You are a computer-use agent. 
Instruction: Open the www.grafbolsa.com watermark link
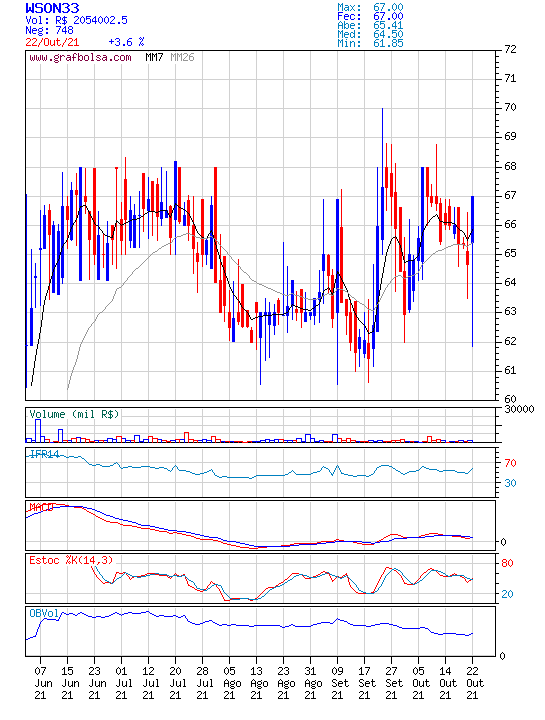click(80, 57)
